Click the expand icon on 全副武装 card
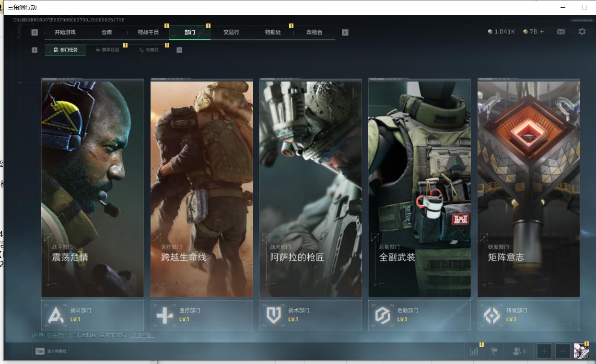 (375, 237)
